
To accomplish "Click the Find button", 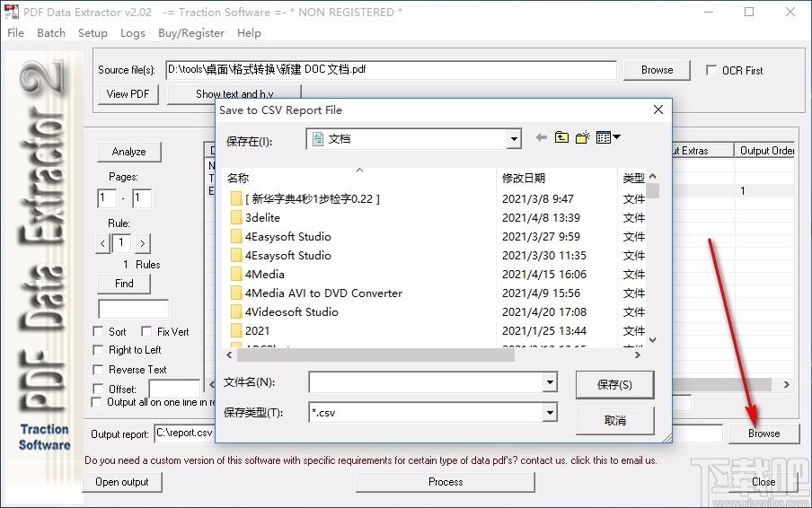I will point(124,284).
